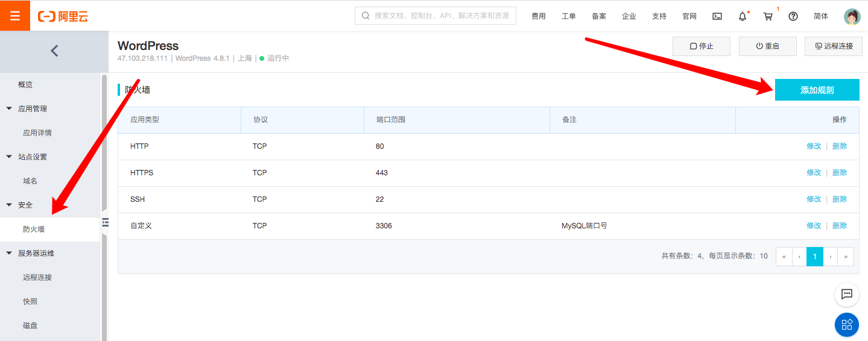Image resolution: width=868 pixels, height=341 pixels.
Task: Go to previous page with ‹ button
Action: (799, 256)
